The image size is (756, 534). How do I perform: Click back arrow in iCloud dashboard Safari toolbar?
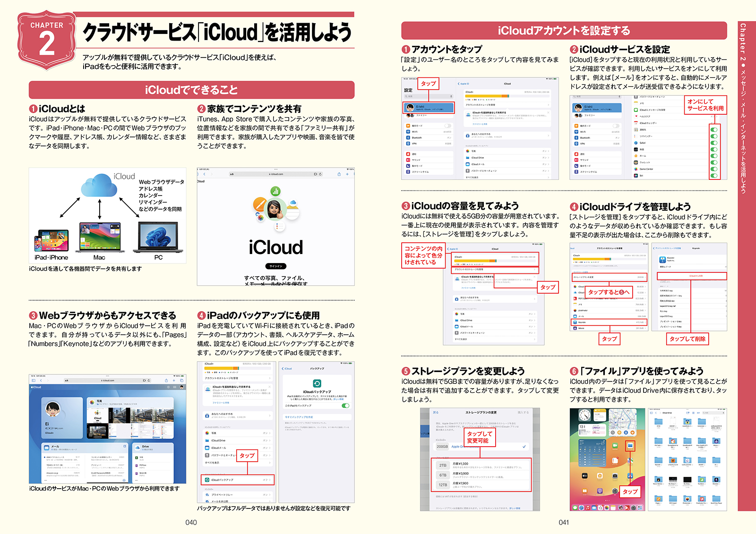click(41, 381)
